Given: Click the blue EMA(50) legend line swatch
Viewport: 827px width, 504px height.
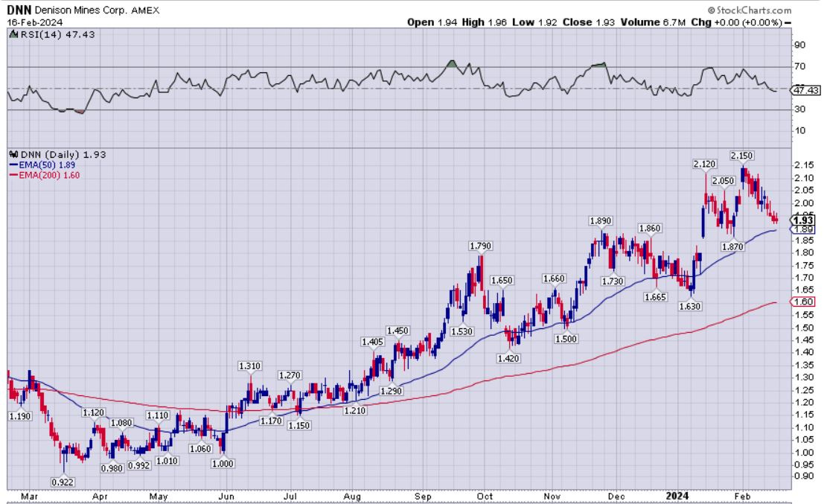Looking at the screenshot, I should coord(13,165).
